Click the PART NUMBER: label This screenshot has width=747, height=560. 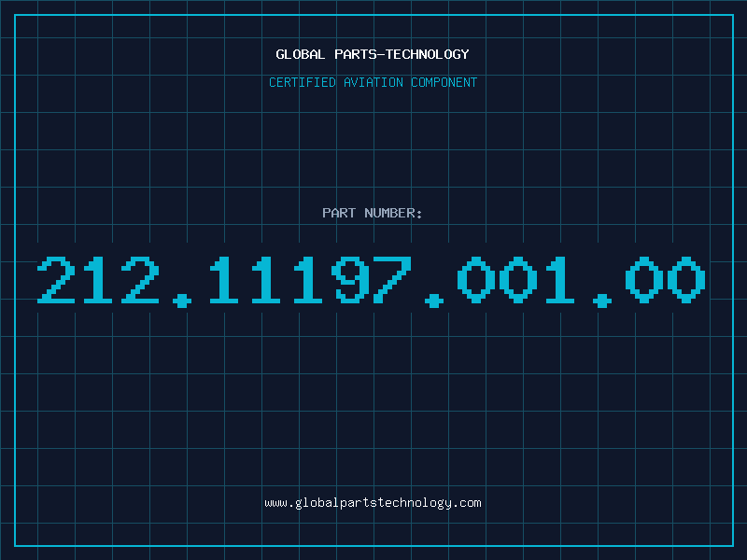coord(373,213)
